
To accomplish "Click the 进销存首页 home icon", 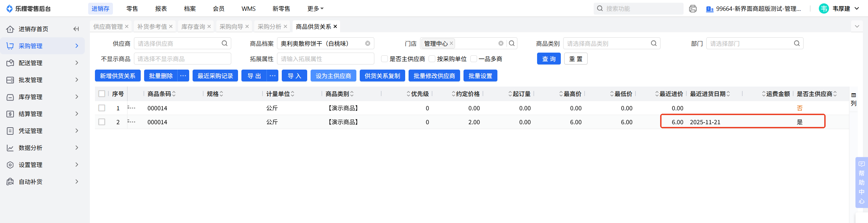I will [x=10, y=29].
